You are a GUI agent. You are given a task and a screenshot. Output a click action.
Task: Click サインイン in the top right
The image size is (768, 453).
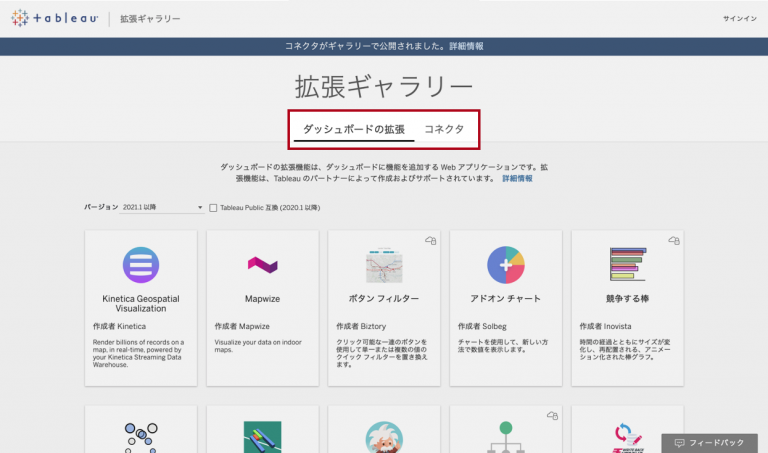pyautogui.click(x=740, y=19)
